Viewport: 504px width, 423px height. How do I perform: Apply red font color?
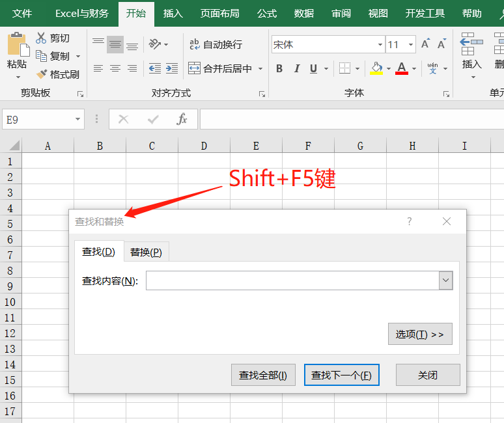coord(402,68)
